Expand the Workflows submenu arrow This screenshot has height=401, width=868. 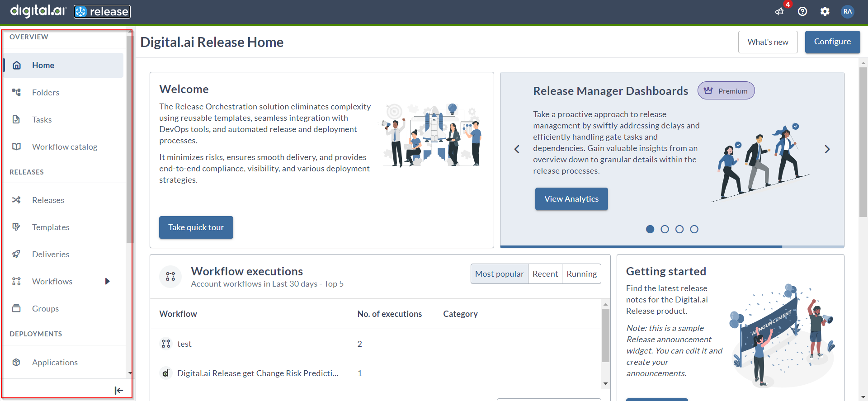[108, 281]
